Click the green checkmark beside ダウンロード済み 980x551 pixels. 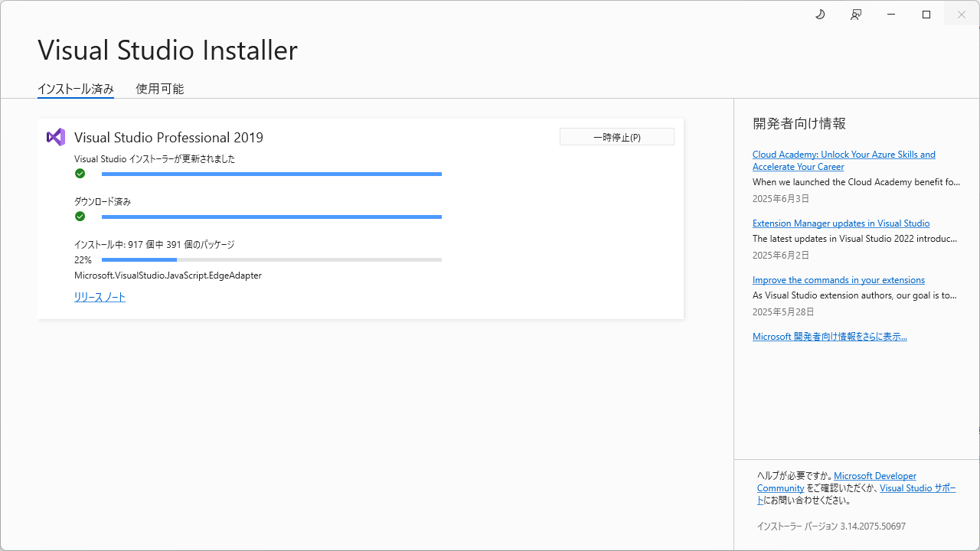point(80,217)
